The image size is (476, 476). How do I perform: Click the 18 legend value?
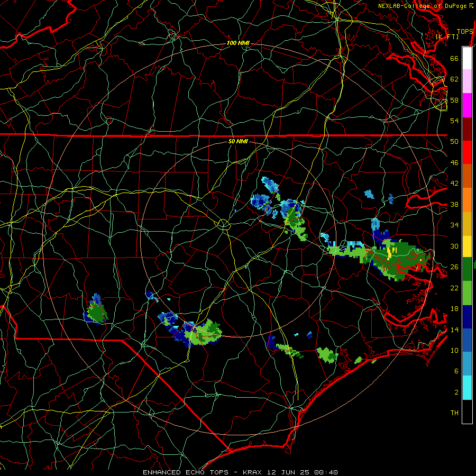click(x=454, y=308)
